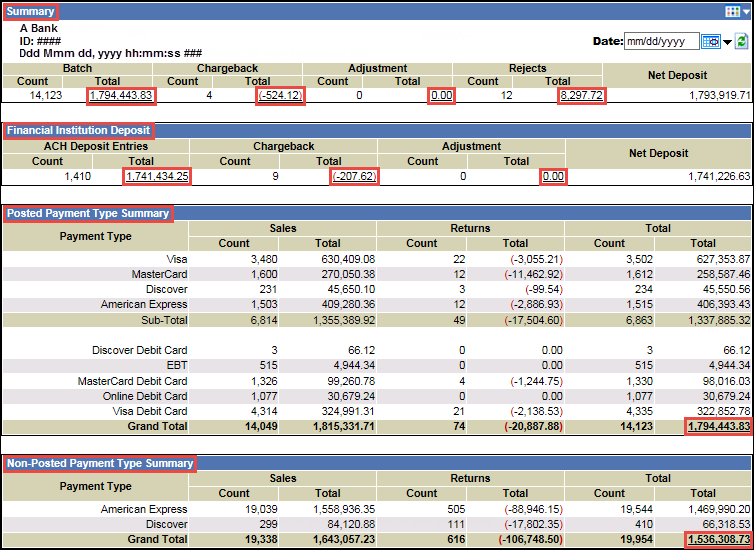The image size is (754, 550).
Task: Click Sub-Total sales amount 1,355,389.92
Action: tap(344, 320)
